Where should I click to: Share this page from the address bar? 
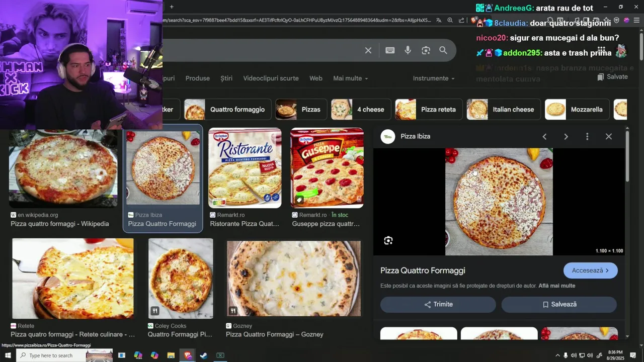tap(461, 21)
